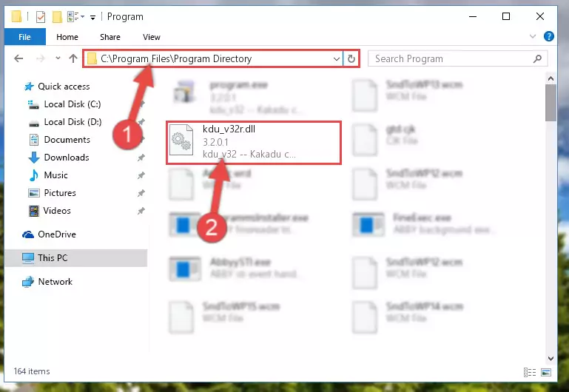Open the View ribbon tab
This screenshot has width=569, height=392.
[x=152, y=37]
